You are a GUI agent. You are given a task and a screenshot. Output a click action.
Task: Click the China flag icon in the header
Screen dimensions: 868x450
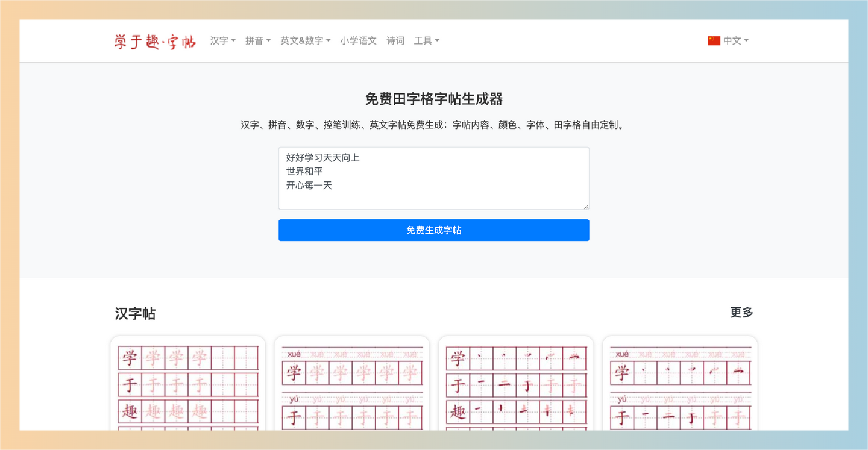(713, 40)
